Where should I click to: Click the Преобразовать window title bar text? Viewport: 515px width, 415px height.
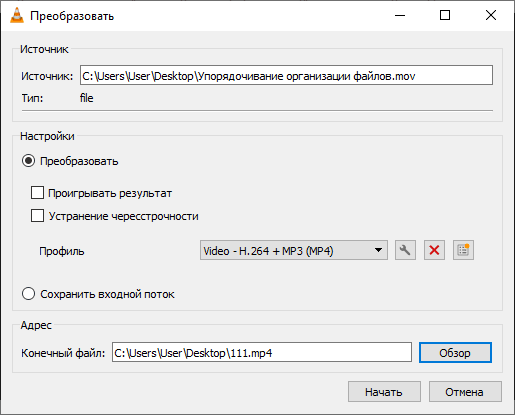[72, 16]
